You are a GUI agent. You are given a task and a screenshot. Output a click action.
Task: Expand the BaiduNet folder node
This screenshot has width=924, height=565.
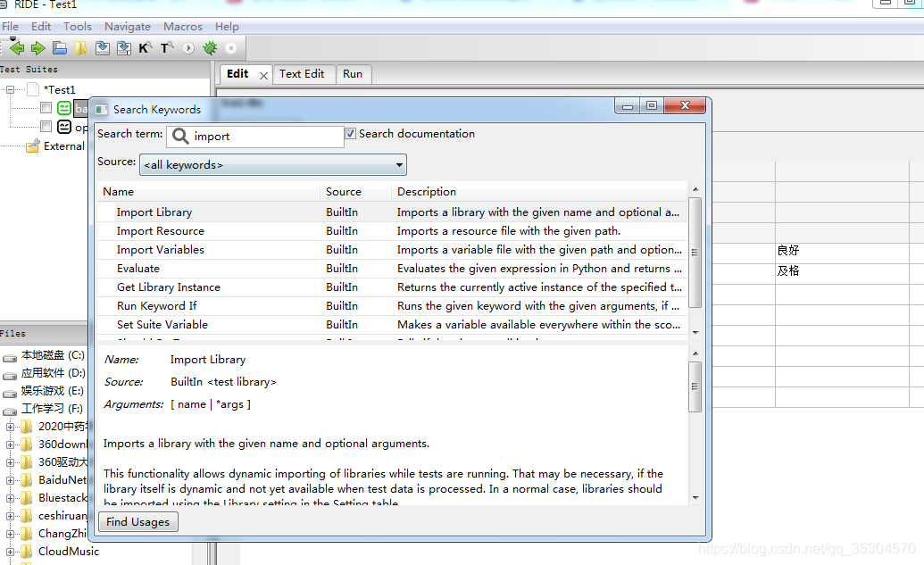coord(10,481)
